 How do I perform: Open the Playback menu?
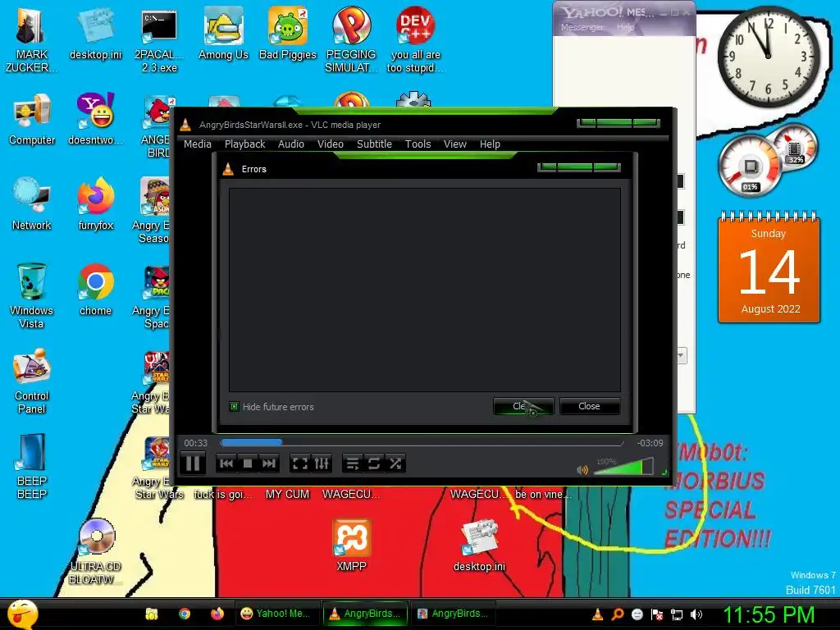coord(244,144)
